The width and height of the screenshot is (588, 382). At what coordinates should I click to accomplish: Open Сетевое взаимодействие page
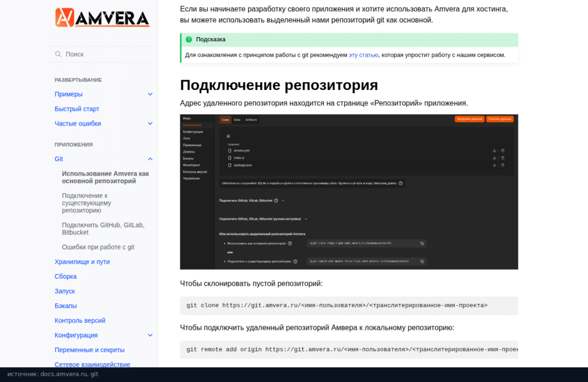(x=92, y=364)
